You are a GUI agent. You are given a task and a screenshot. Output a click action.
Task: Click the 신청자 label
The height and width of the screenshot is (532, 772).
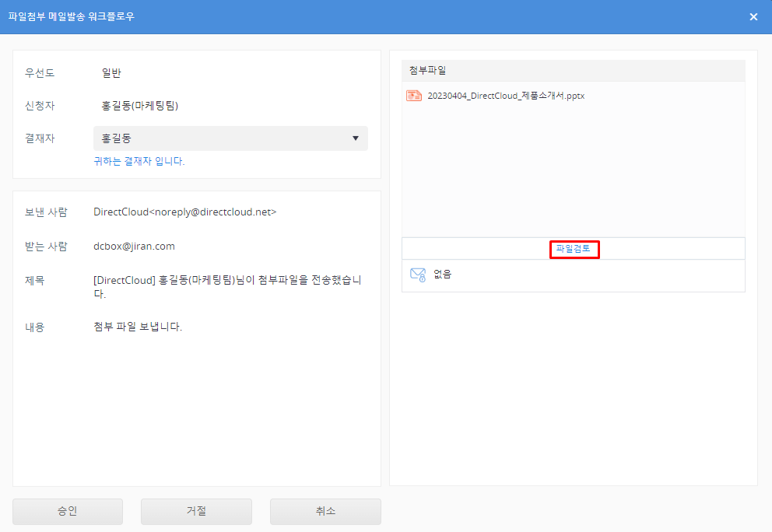(40, 106)
